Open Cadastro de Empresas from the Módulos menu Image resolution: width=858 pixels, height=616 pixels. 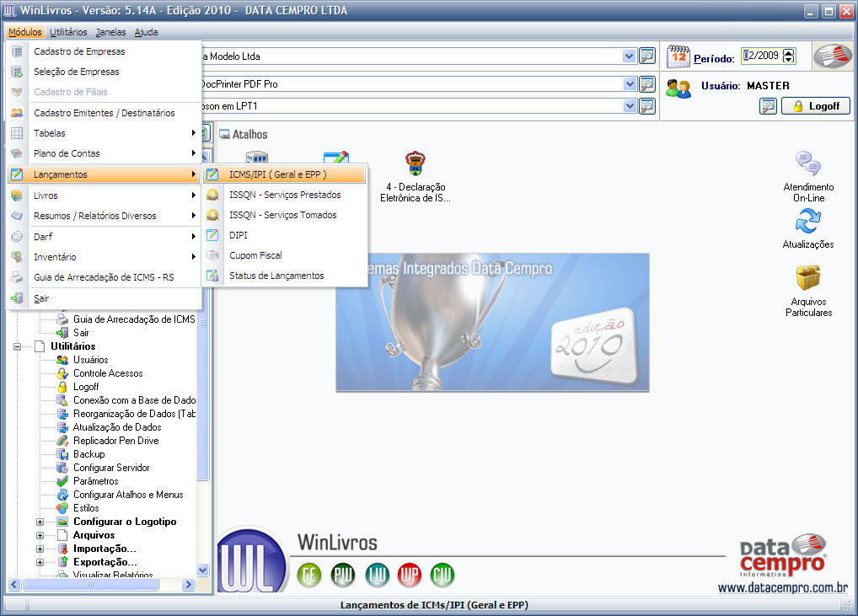pos(104,51)
